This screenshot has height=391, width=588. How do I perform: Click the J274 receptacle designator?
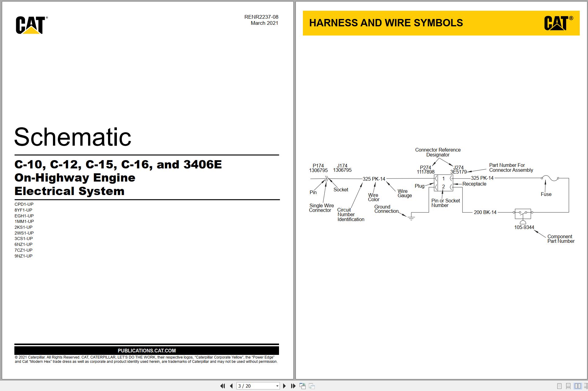(458, 167)
